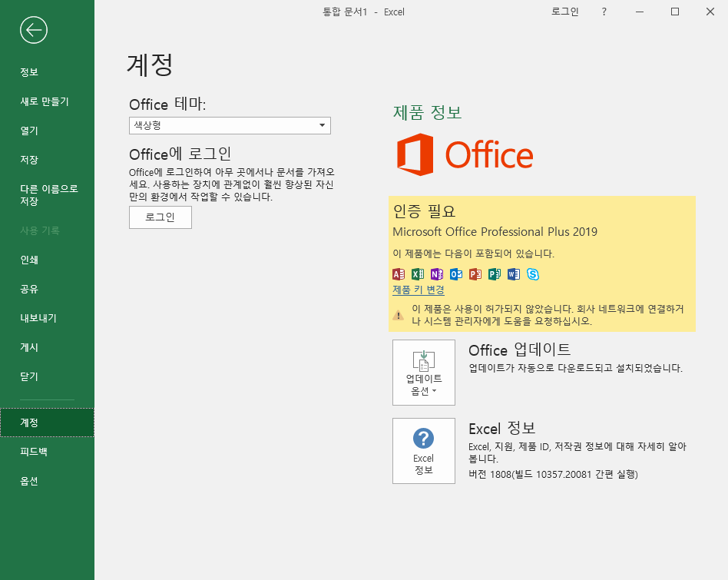Click the yellow warning triangle icon
This screenshot has width=728, height=580.
[x=399, y=315]
